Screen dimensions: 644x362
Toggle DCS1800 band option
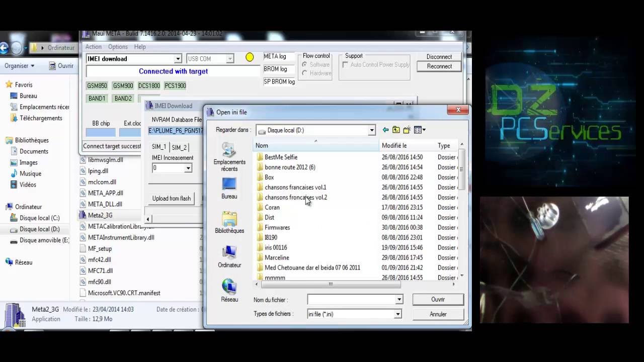click(x=149, y=85)
